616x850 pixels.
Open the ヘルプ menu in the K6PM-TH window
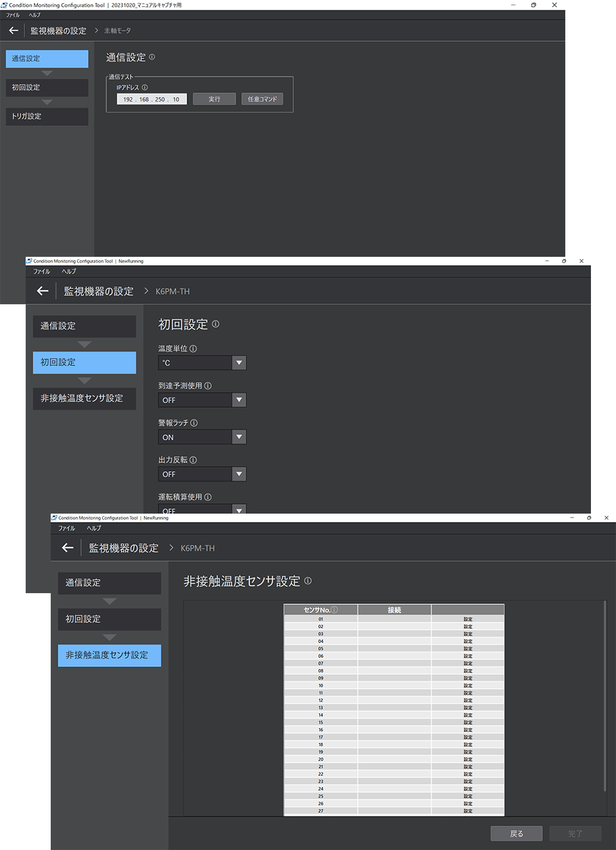click(68, 271)
